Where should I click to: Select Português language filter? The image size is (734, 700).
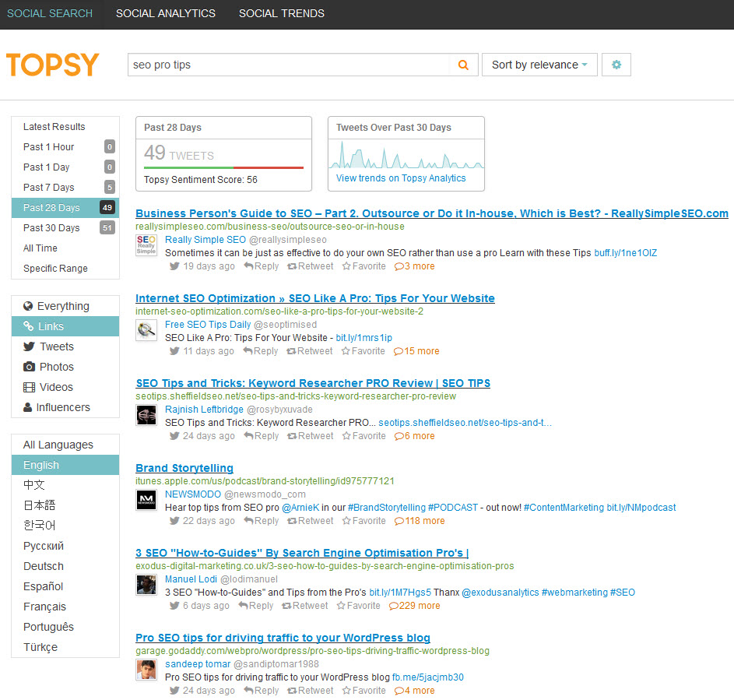coord(65,627)
